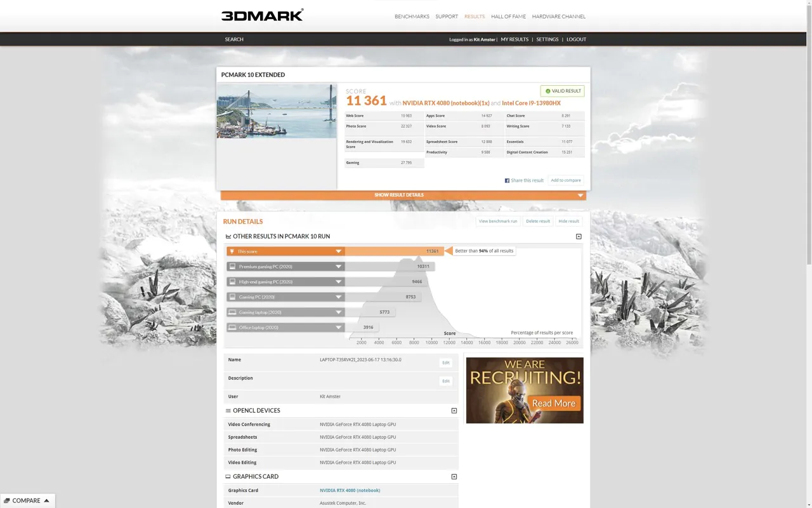The width and height of the screenshot is (812, 508).
Task: Click the Better than 94% of all results label
Action: coord(484,251)
